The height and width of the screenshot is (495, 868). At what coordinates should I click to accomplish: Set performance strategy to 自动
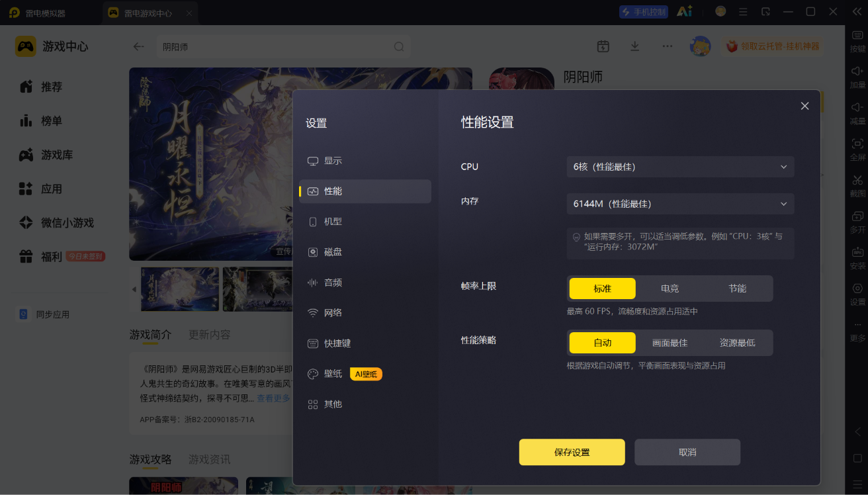point(602,343)
